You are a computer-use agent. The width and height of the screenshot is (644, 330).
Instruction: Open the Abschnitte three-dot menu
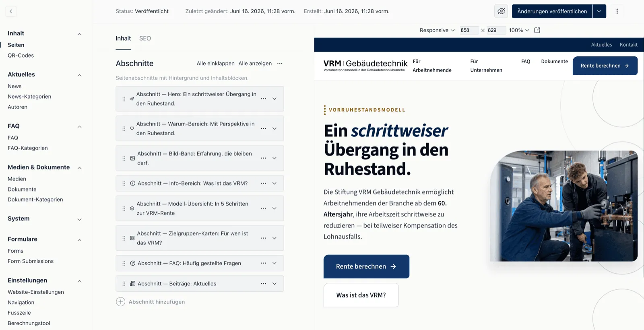click(280, 64)
